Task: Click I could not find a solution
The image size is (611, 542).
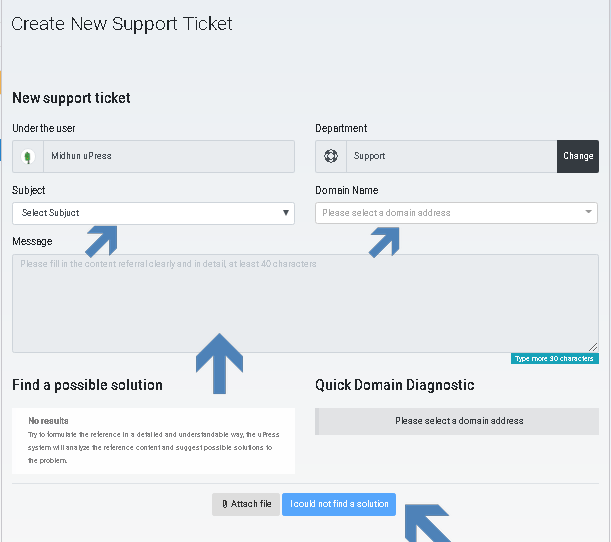Action: click(x=339, y=504)
